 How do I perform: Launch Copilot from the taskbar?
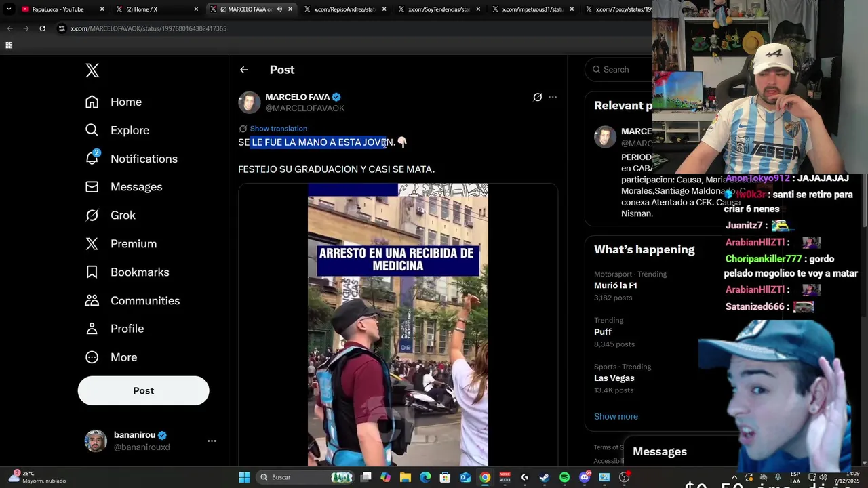coord(386,477)
